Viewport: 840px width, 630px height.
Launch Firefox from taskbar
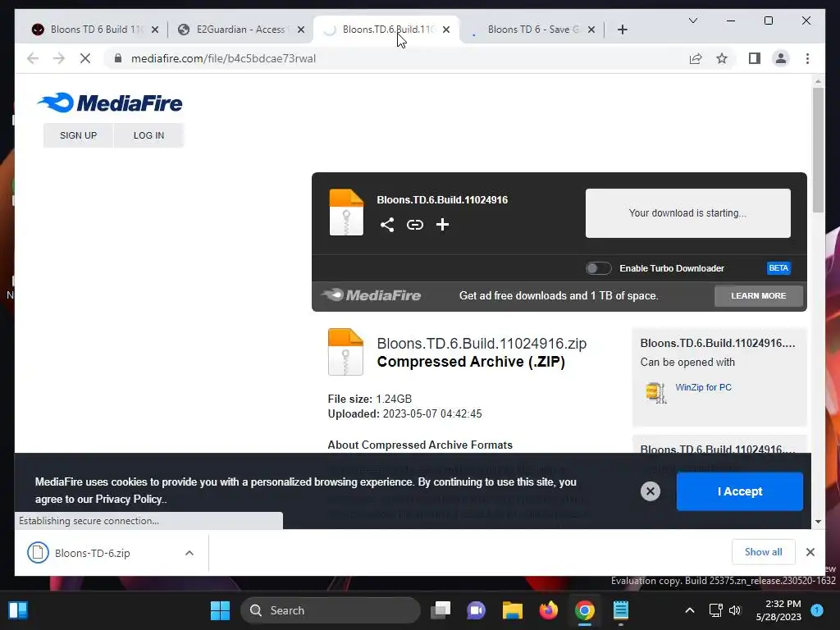(x=548, y=610)
